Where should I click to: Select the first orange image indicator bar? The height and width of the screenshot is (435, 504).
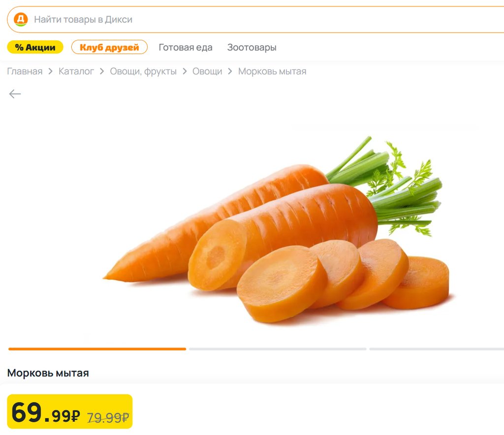click(x=97, y=349)
